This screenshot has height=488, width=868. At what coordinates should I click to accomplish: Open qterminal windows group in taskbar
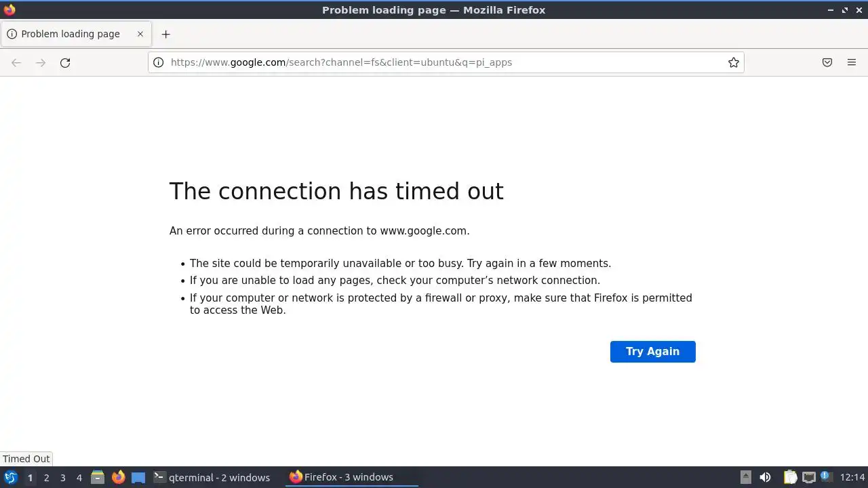212,477
